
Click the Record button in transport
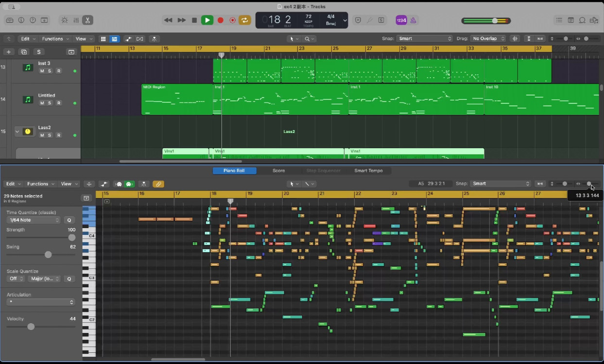coord(220,20)
